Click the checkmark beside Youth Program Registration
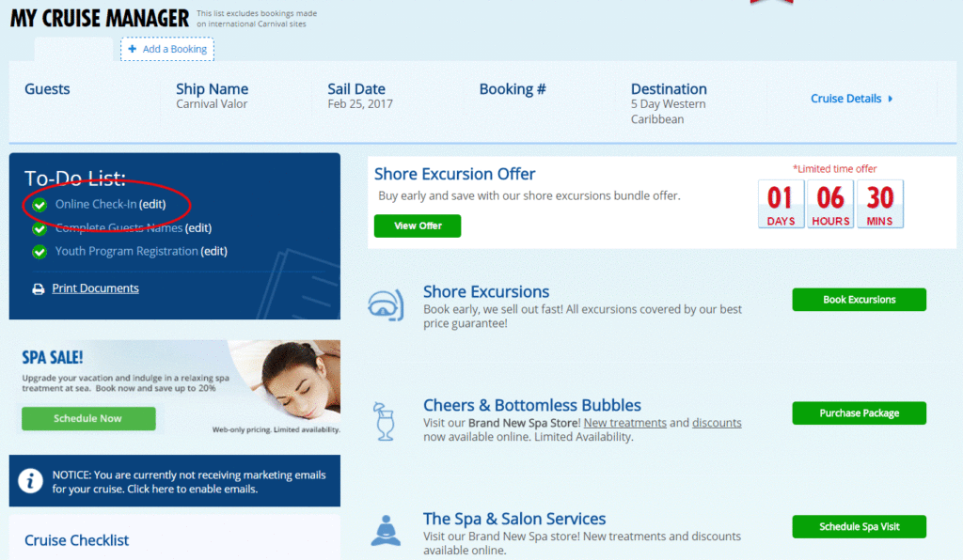The width and height of the screenshot is (963, 560). (x=39, y=252)
